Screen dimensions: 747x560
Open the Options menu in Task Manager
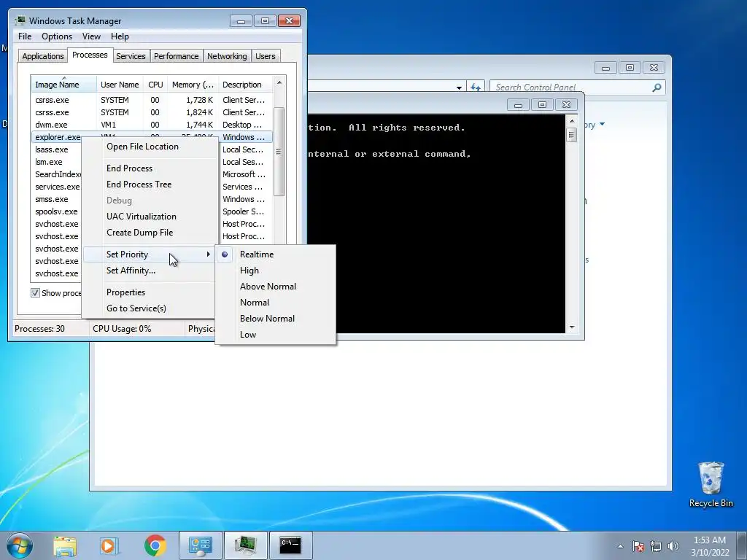(57, 36)
